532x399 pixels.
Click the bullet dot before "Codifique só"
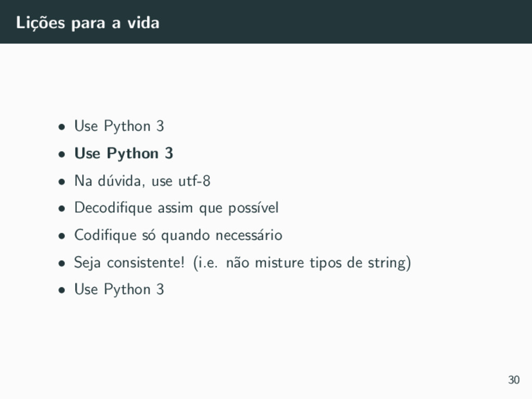click(61, 236)
